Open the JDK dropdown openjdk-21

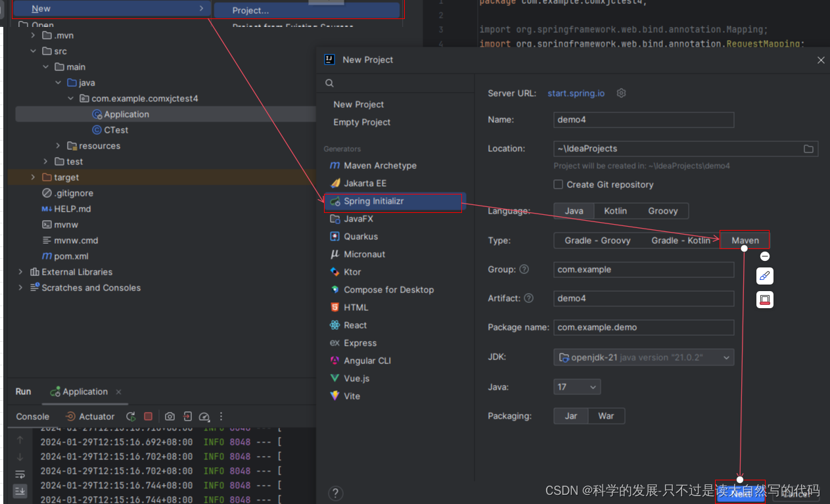(643, 357)
